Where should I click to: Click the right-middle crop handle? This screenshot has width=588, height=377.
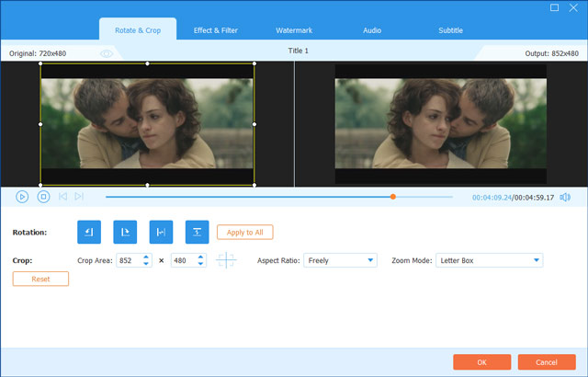point(254,124)
